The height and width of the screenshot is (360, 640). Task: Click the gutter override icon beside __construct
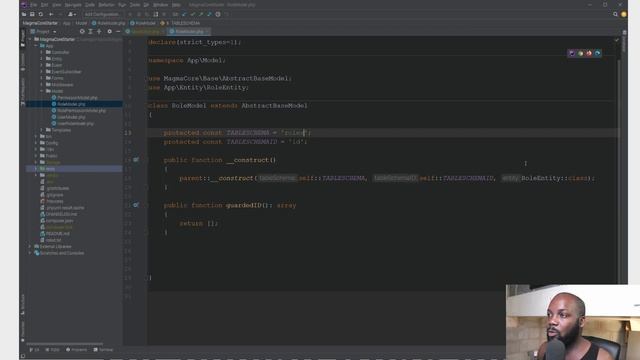tap(136, 160)
